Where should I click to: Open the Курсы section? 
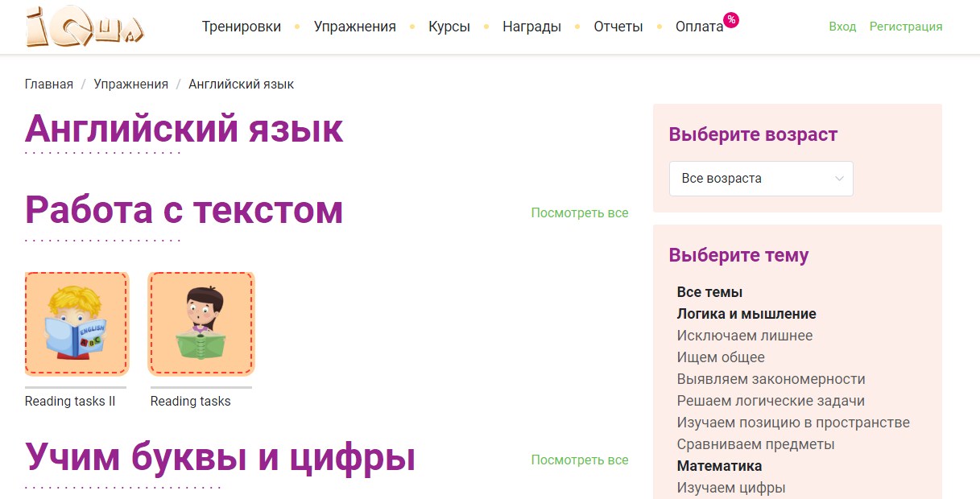(449, 27)
